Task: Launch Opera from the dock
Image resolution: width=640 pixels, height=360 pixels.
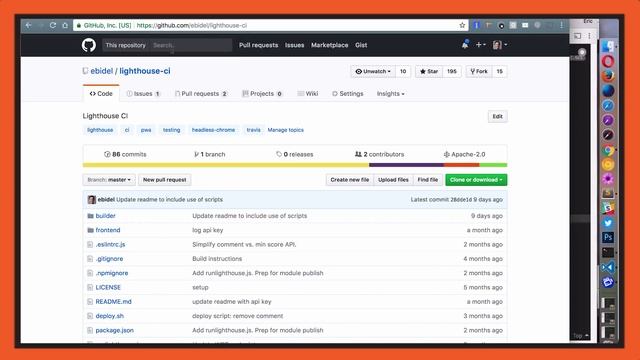Action: 608,62
